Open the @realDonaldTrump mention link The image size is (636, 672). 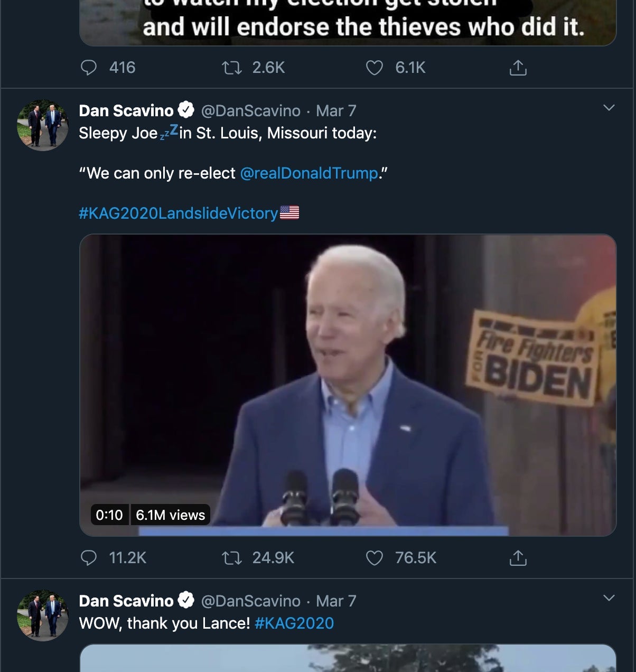(x=309, y=173)
